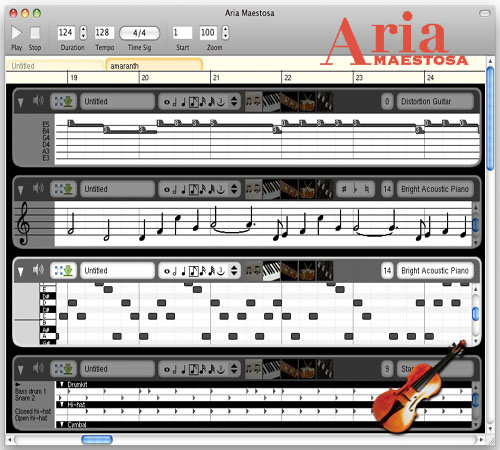Select the sixteenth note duration in Distortion Guitar track
The height and width of the screenshot is (450, 500).
point(203,102)
